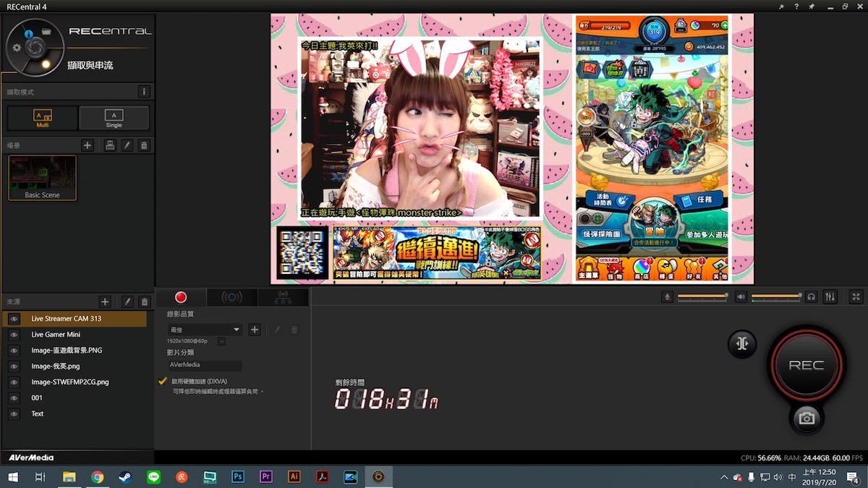
Task: Uncheck hardware acceleration (DXVA) checkbox
Action: tap(162, 380)
